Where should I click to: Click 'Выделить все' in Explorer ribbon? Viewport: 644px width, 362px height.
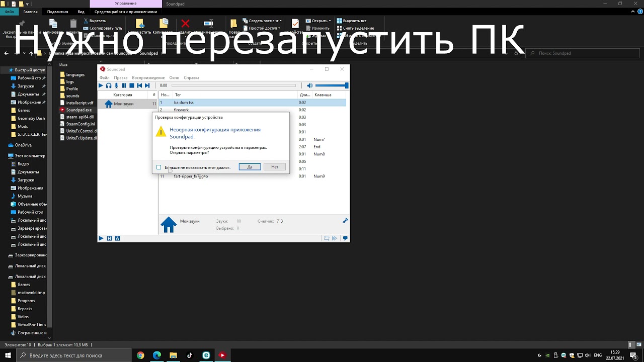[351, 21]
